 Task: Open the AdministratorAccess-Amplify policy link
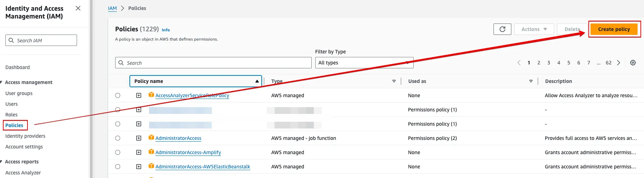pyautogui.click(x=188, y=152)
